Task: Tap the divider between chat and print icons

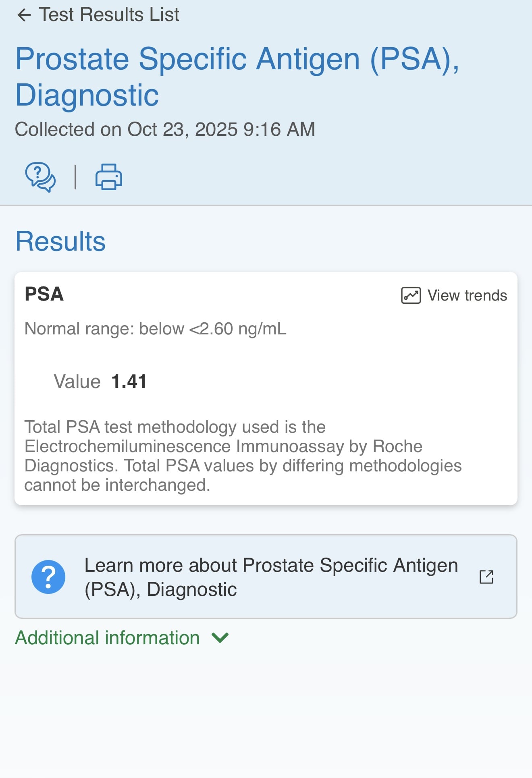Action: click(x=75, y=177)
